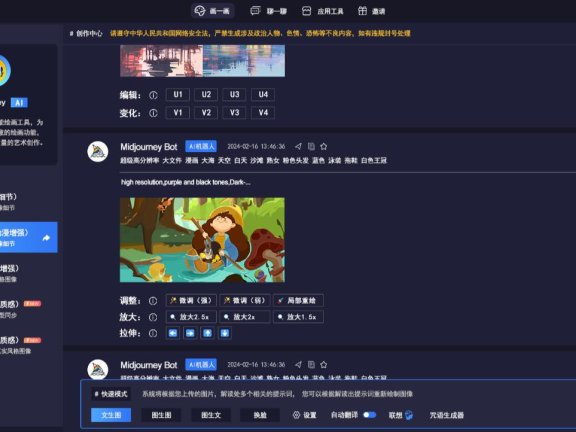Open the 应用工具 tools menu
Viewport: 576px width, 432px height.
(x=323, y=11)
